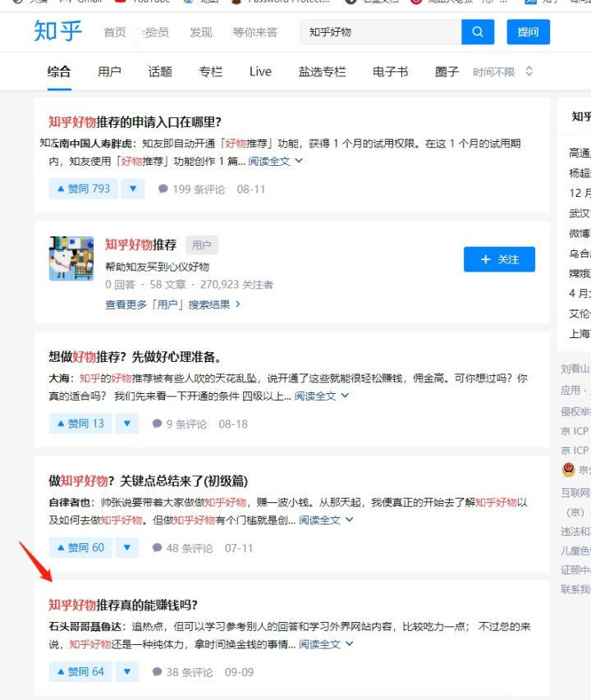
Task: Click 查看更多「用户」搜索结果 link
Action: (172, 304)
